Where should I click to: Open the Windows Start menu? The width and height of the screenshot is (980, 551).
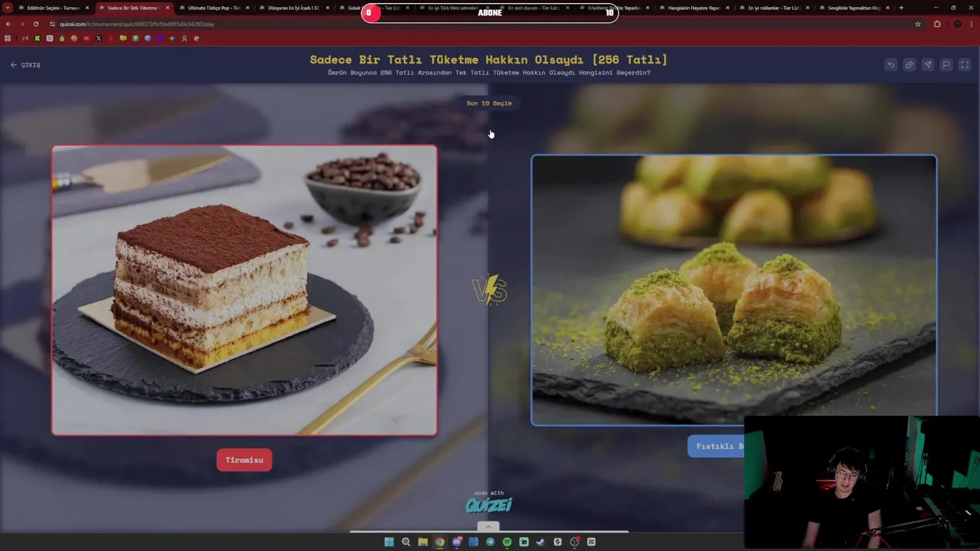389,542
